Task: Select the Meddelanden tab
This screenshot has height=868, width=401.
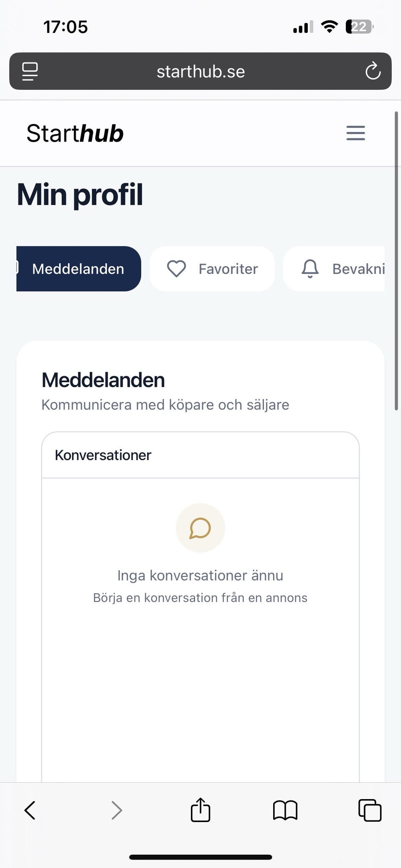Action: click(79, 269)
